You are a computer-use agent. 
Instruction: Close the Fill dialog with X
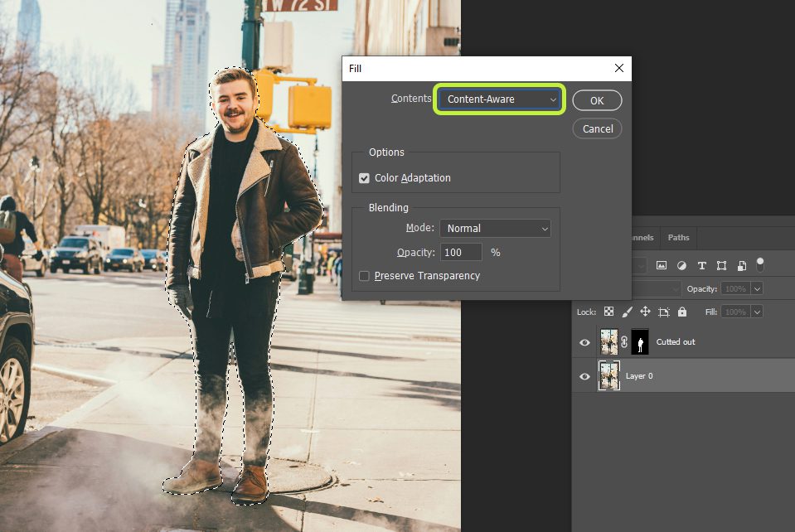click(619, 68)
